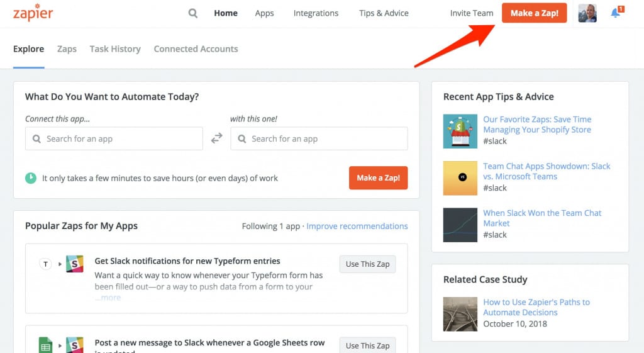Click Slack icon in Google Sheets zap
This screenshot has height=353, width=644.
click(75, 345)
